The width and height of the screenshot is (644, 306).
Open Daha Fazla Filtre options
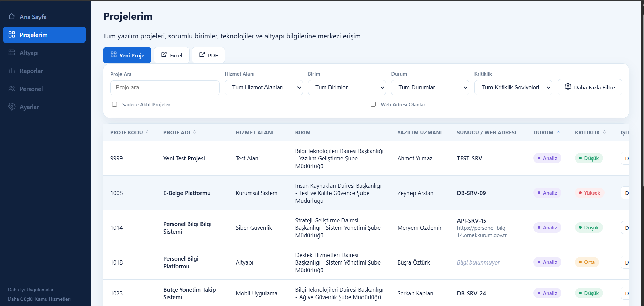click(590, 87)
